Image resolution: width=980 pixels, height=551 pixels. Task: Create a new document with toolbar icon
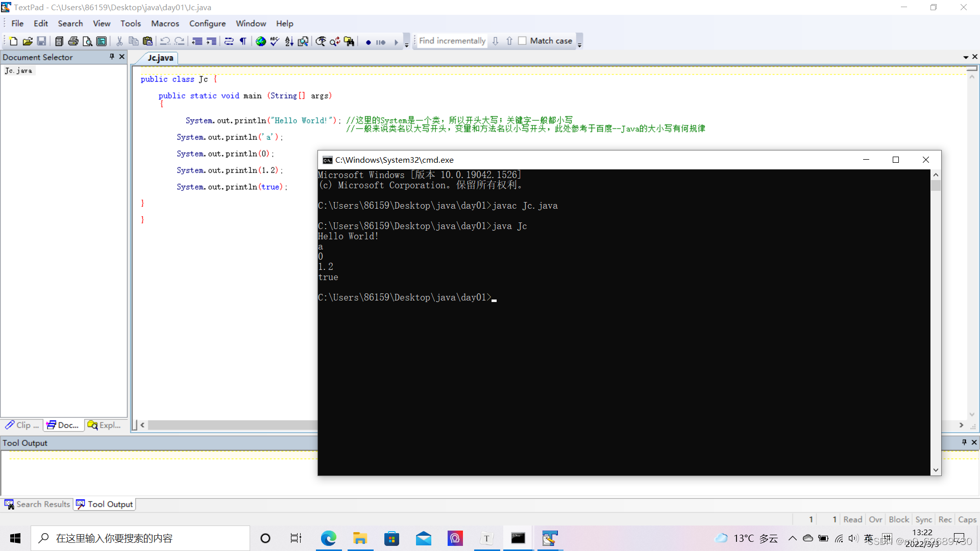14,41
